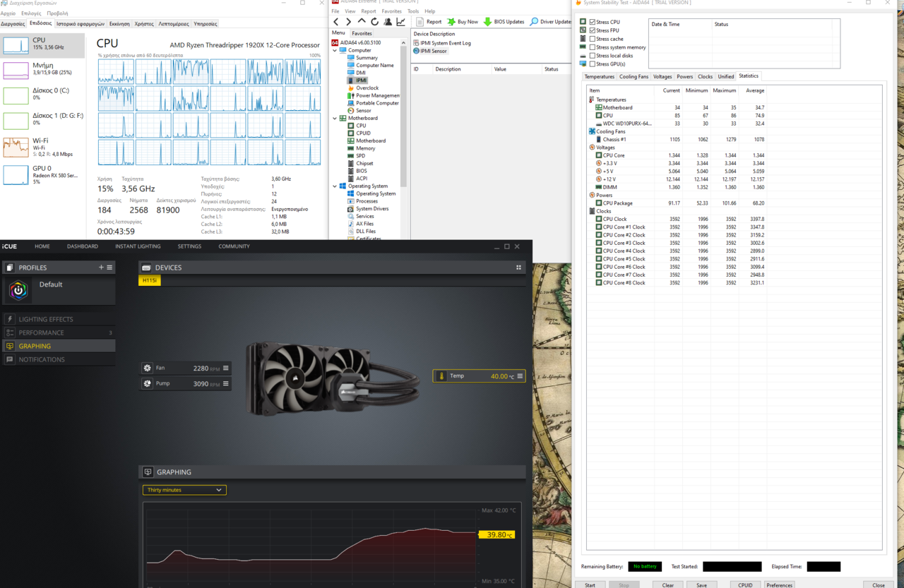Collapse the Computer node in AIDA64 tree

pos(335,51)
